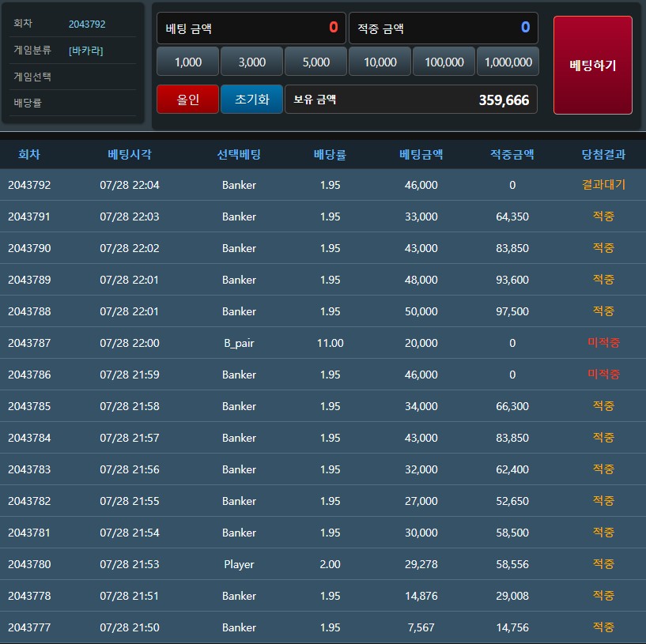Click the 97,500 winning amount
This screenshot has height=644, width=646.
pyautogui.click(x=512, y=311)
